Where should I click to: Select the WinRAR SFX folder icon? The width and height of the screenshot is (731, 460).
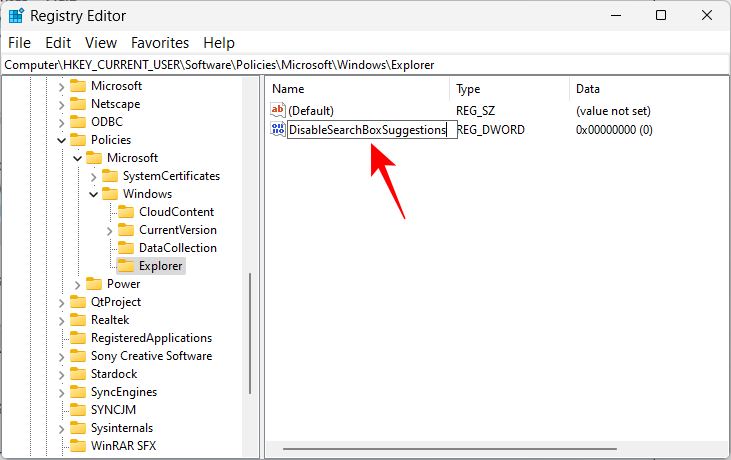tap(78, 446)
